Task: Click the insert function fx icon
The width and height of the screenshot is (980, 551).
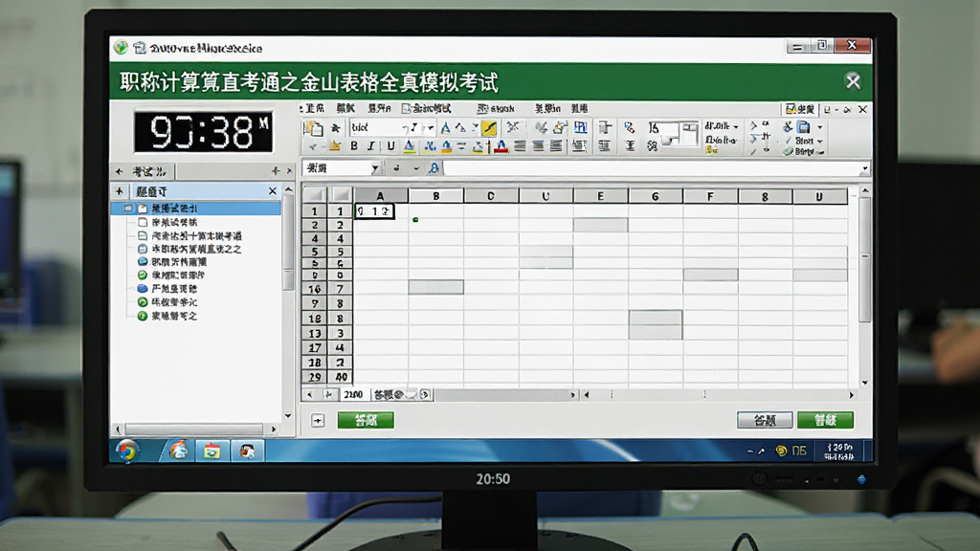Action: tap(434, 168)
